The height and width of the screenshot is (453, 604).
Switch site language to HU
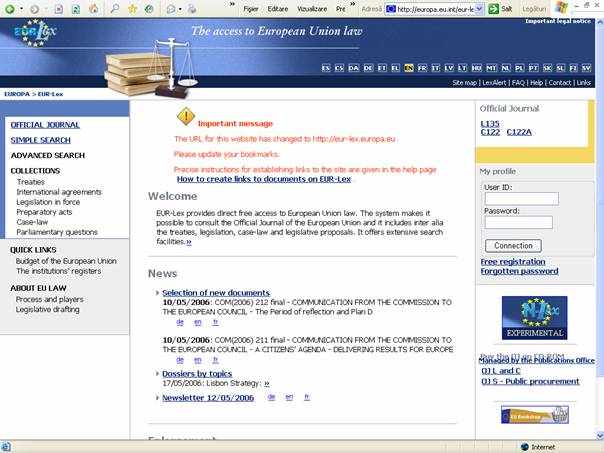[476, 68]
